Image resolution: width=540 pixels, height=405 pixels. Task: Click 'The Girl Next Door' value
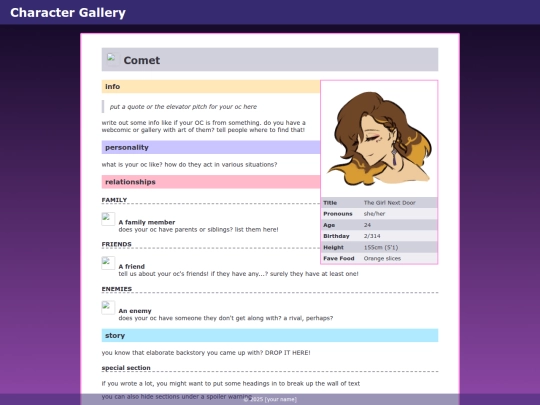coord(390,202)
